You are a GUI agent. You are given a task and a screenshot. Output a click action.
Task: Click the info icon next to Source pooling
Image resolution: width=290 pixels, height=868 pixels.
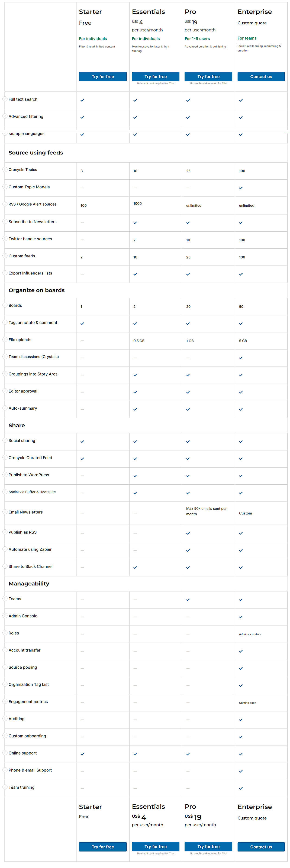5,667
